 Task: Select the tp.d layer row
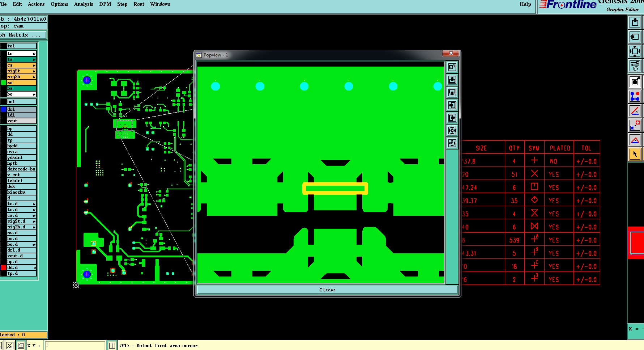click(x=22, y=273)
